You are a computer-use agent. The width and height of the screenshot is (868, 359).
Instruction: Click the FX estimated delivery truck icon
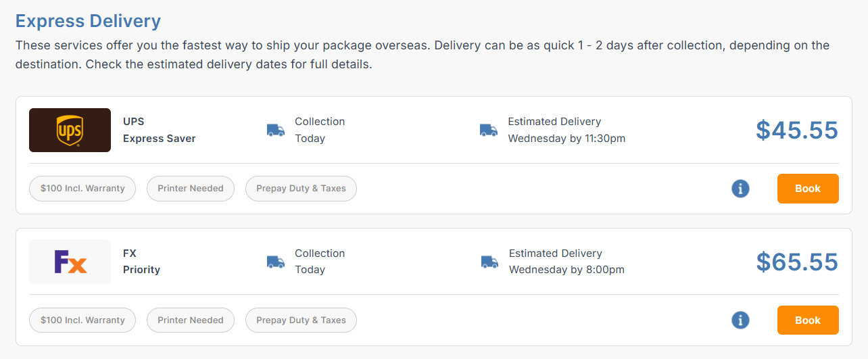[489, 262]
